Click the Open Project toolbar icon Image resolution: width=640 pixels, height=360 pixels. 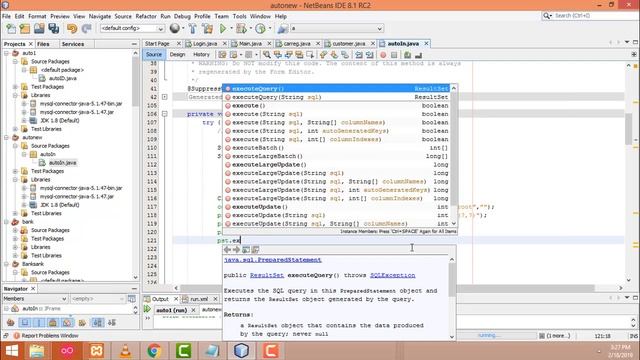pos(39,29)
